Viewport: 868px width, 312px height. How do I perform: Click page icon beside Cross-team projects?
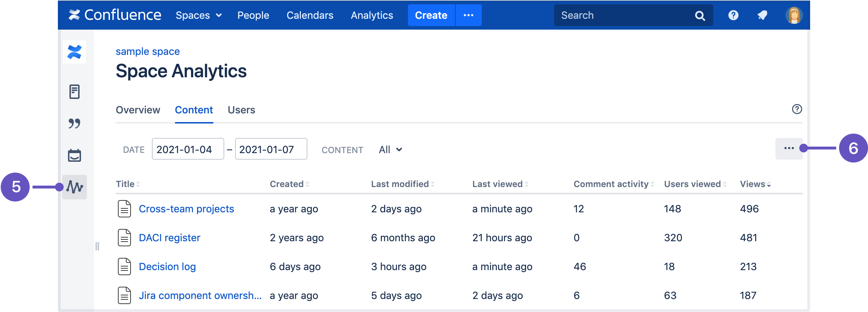click(124, 209)
